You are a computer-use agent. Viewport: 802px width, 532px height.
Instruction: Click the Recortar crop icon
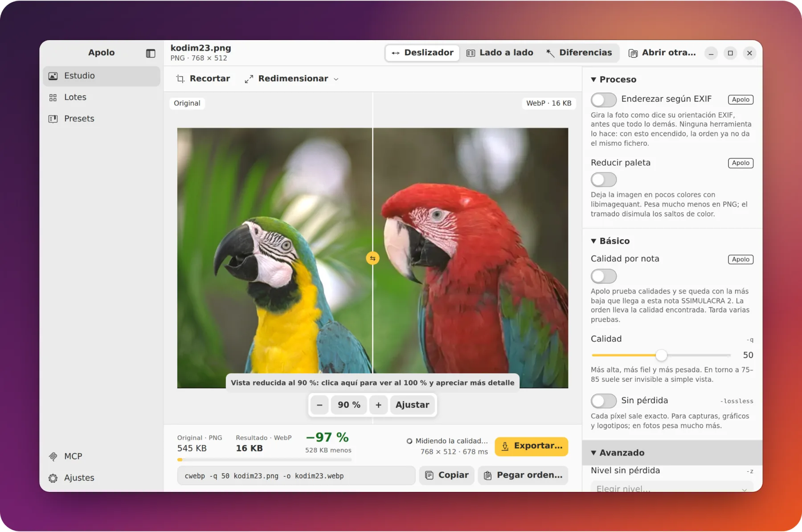pyautogui.click(x=180, y=79)
